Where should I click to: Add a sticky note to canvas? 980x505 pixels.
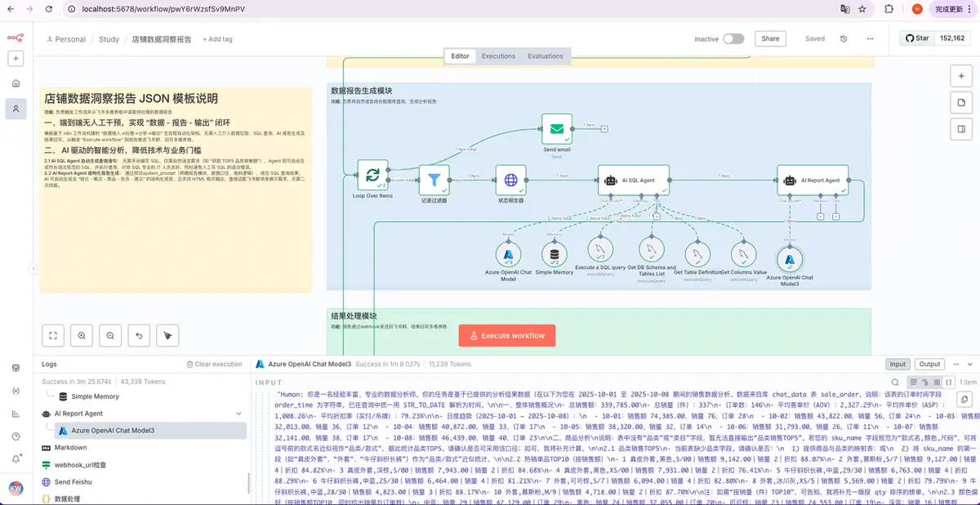coord(960,102)
